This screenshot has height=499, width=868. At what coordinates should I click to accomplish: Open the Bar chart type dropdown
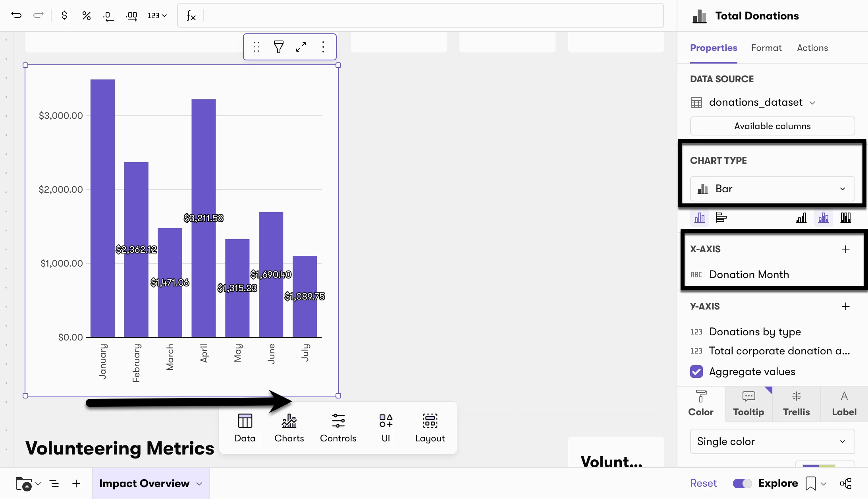point(772,189)
